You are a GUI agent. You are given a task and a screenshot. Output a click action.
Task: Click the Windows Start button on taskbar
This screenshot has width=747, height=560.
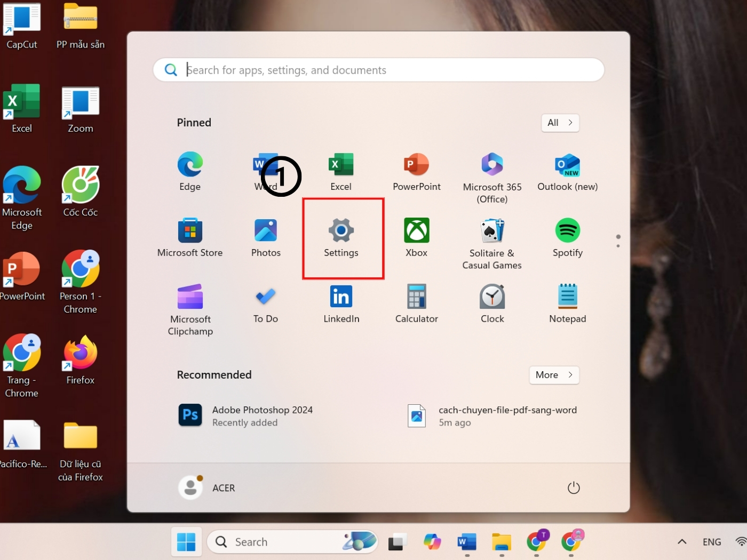tap(186, 542)
